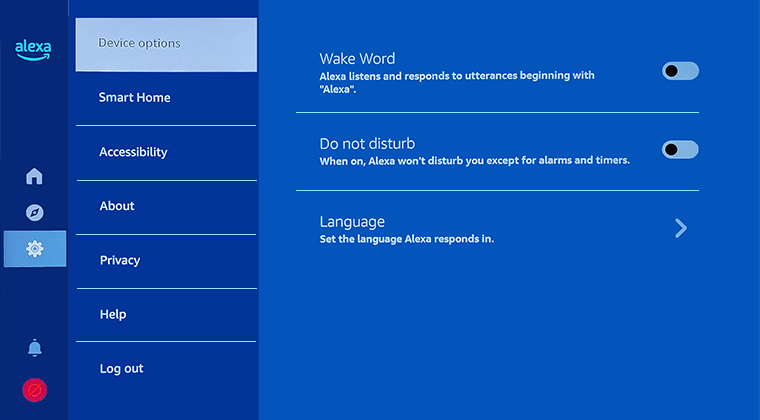The height and width of the screenshot is (420, 760).
Task: Select the Settings gear icon
Action: (x=35, y=249)
